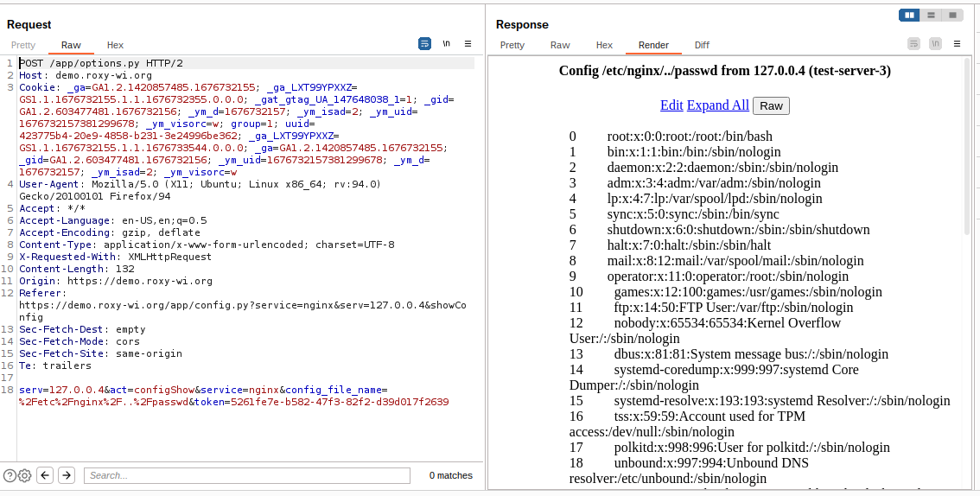This screenshot has height=496, width=980.
Task: Click the Accept-Encoding header line
Action: coord(110,232)
